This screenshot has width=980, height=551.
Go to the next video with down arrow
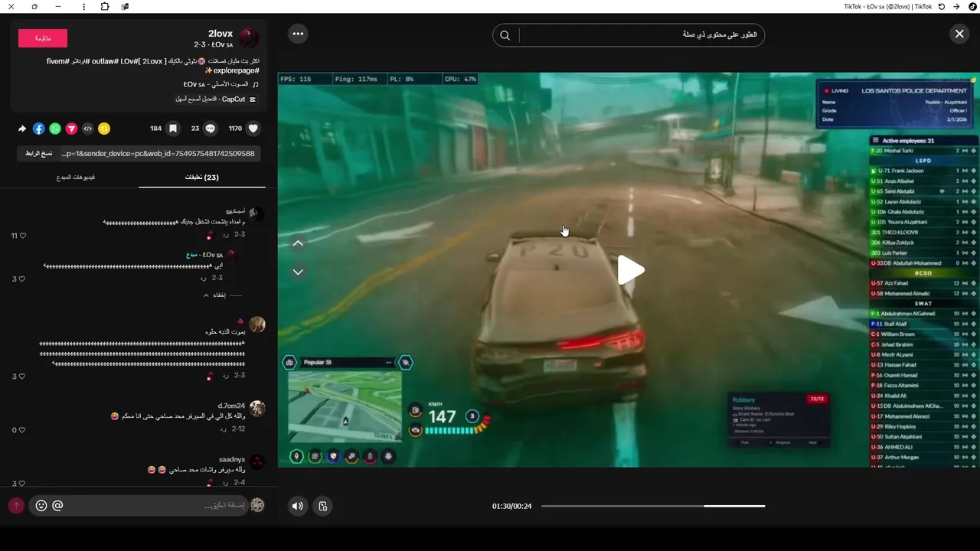(299, 272)
